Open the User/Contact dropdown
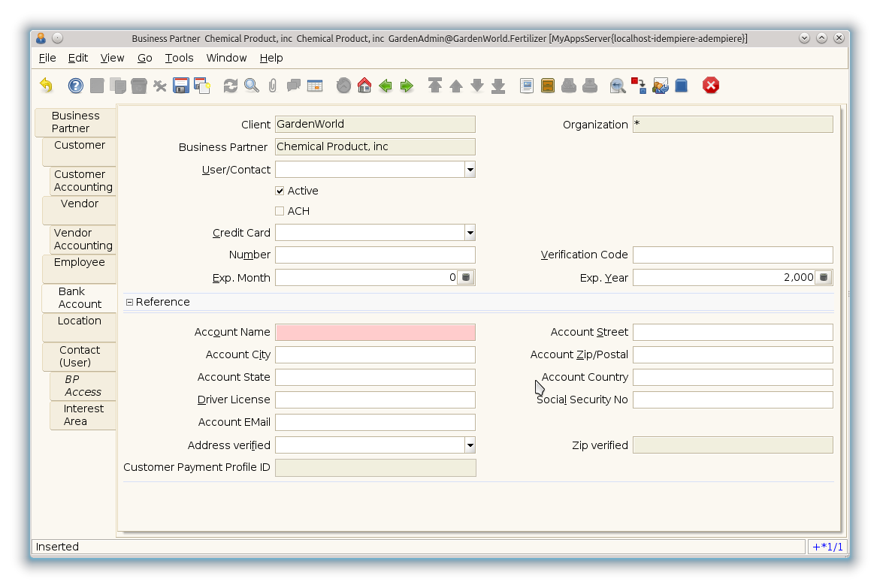 (470, 170)
